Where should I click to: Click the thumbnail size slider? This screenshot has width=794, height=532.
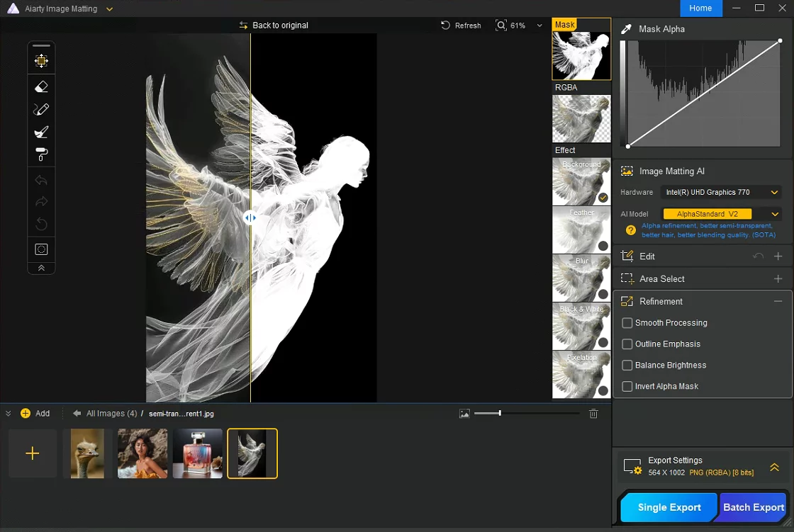[x=500, y=413]
